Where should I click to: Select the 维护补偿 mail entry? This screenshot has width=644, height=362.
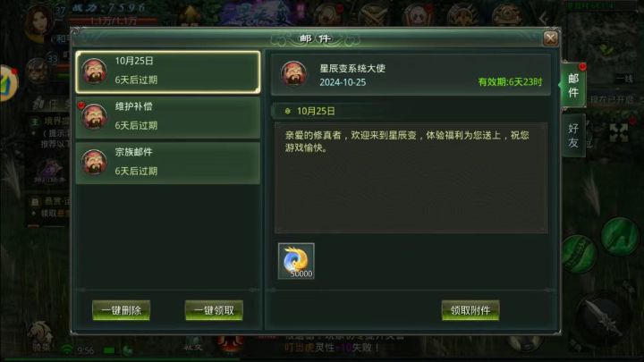tap(168, 117)
